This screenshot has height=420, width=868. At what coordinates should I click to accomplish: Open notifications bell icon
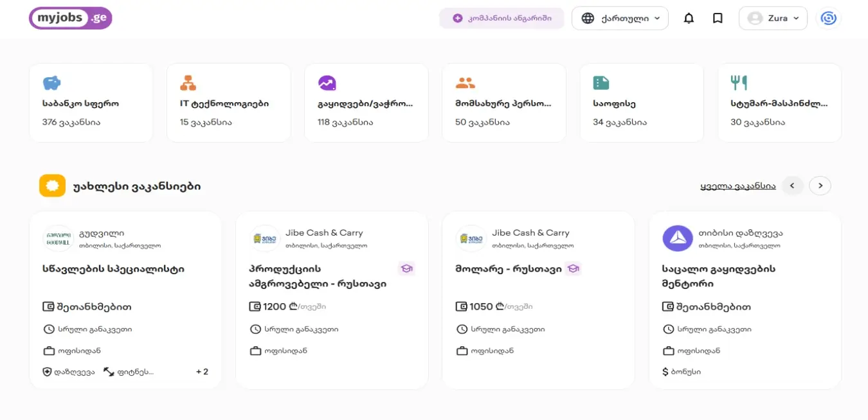(x=689, y=19)
